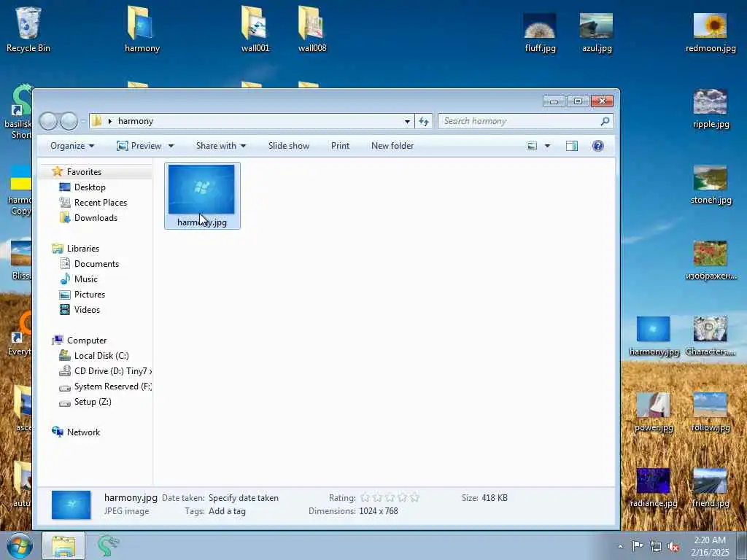
Task: Open Desktop in the navigation pane
Action: click(x=90, y=187)
